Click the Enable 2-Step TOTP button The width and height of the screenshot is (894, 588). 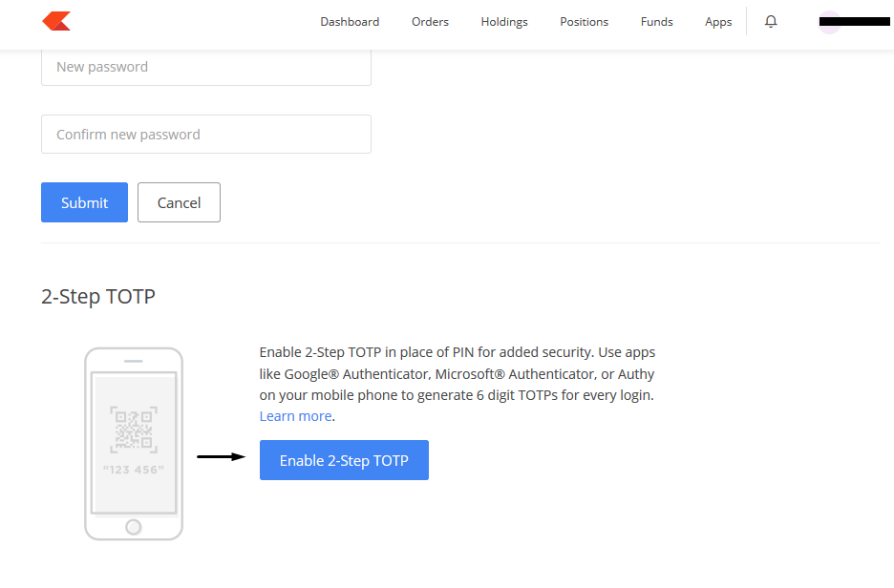344,460
